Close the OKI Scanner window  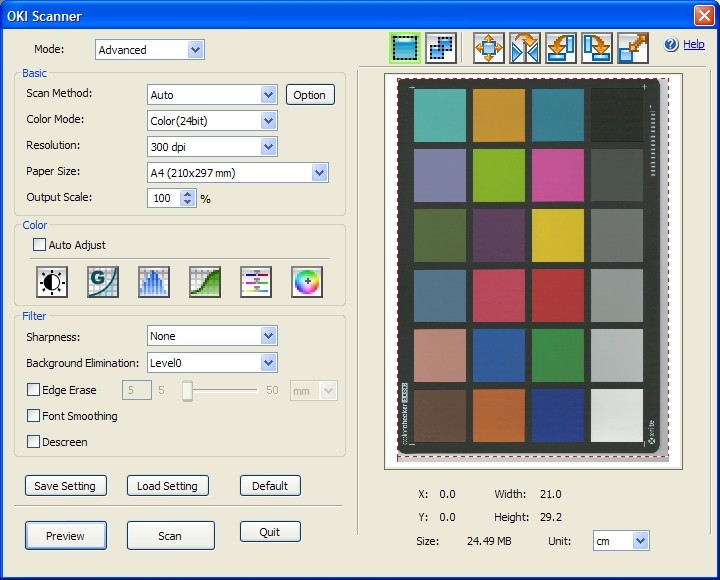[704, 16]
